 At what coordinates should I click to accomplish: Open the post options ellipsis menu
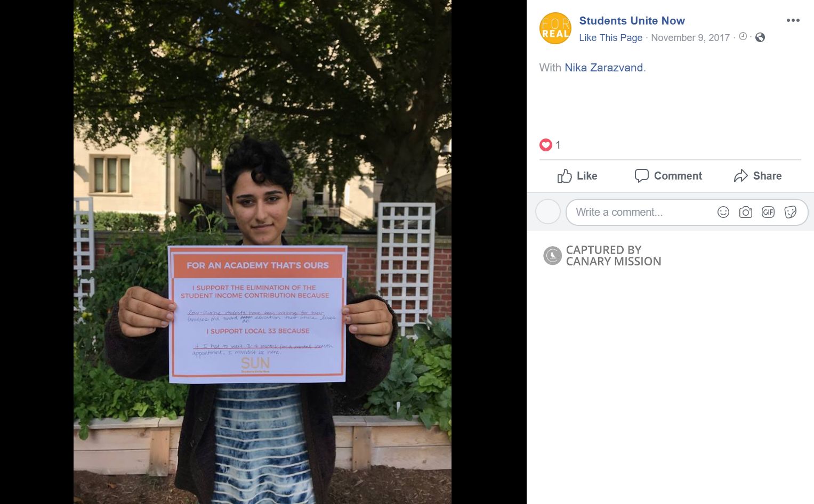pyautogui.click(x=793, y=20)
